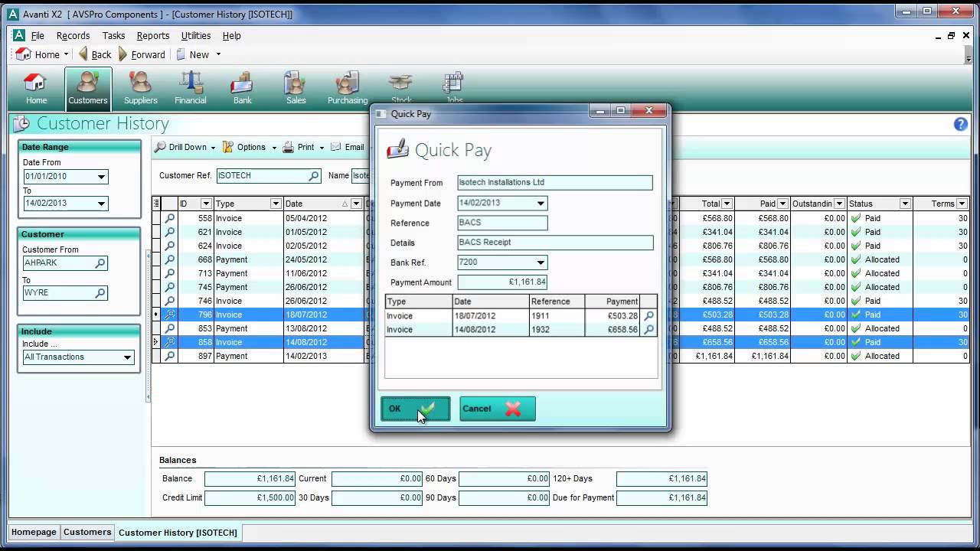Switch to the Customer History [ISOTECH] tab
This screenshot has width=980, height=551.
(178, 533)
